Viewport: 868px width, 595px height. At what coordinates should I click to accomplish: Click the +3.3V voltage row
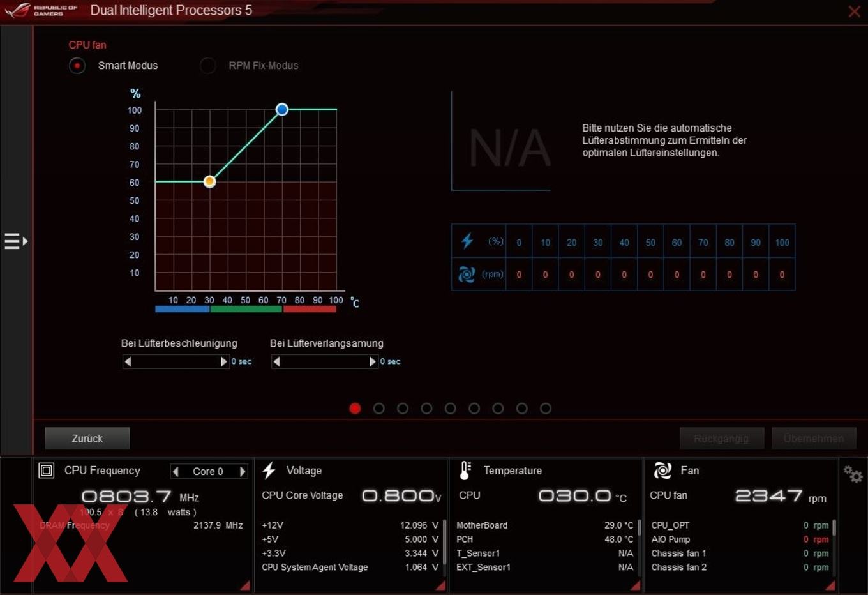[350, 554]
